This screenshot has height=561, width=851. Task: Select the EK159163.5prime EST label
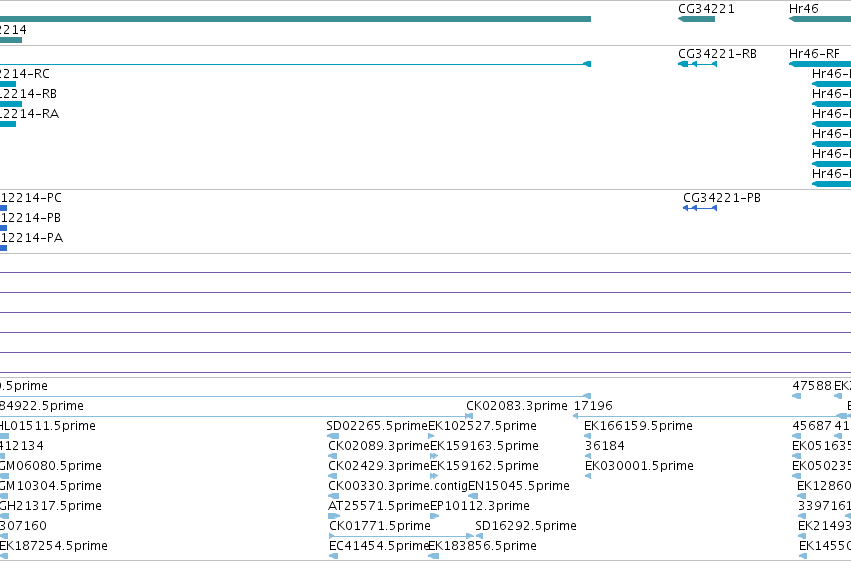click(484, 446)
